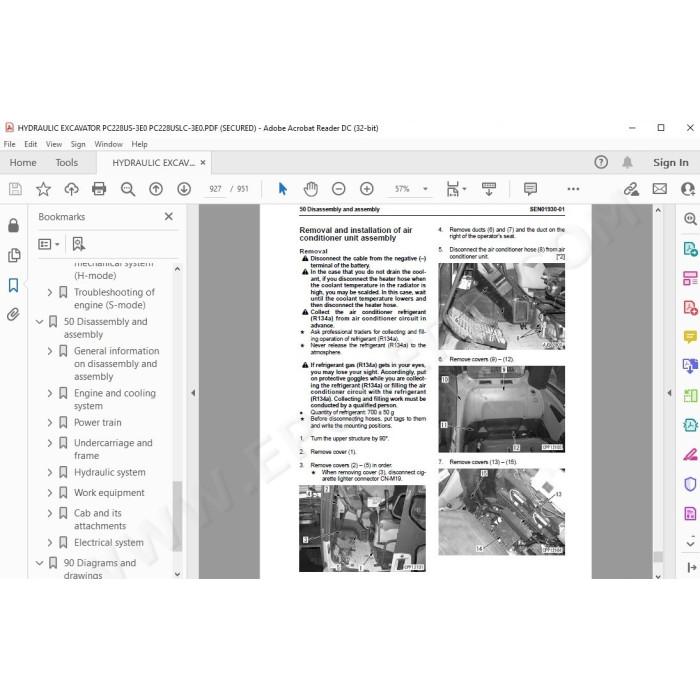This screenshot has width=700, height=700.
Task: Open the bookmark options dropdown
Action: click(x=49, y=244)
